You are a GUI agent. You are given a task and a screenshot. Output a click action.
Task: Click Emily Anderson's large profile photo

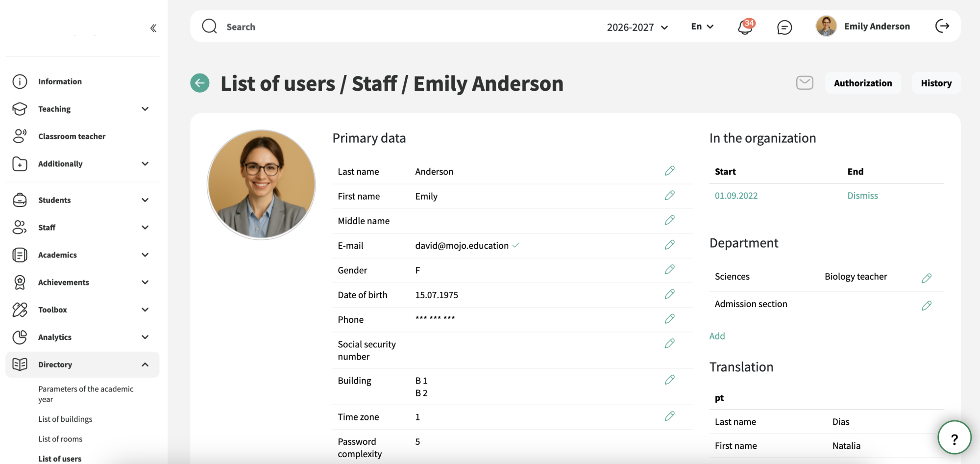(261, 184)
